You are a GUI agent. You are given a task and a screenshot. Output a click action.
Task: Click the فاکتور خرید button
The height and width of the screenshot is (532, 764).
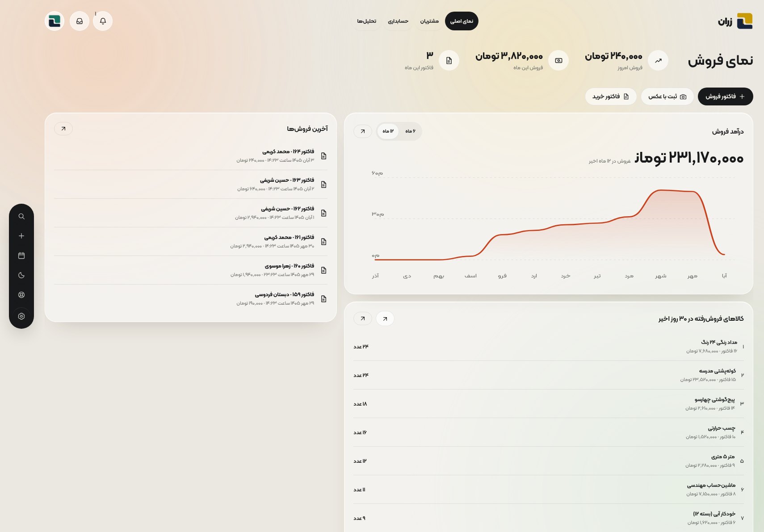(611, 96)
